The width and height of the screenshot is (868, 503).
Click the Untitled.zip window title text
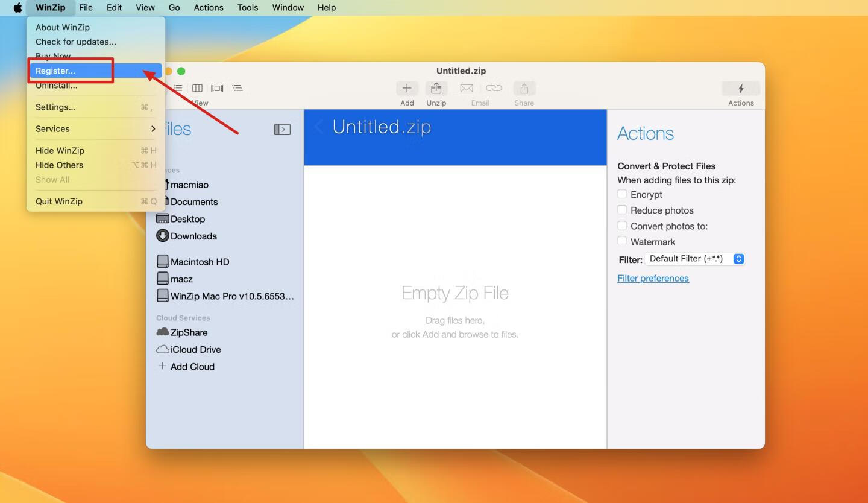(x=461, y=71)
